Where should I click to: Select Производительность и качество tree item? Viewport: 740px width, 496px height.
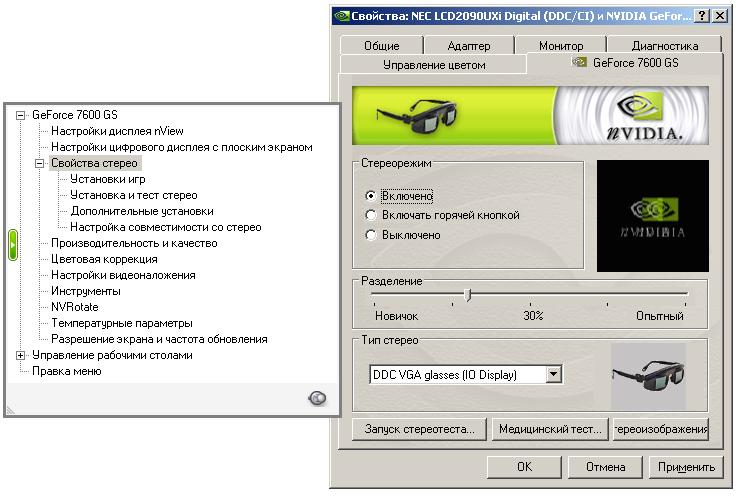click(134, 244)
